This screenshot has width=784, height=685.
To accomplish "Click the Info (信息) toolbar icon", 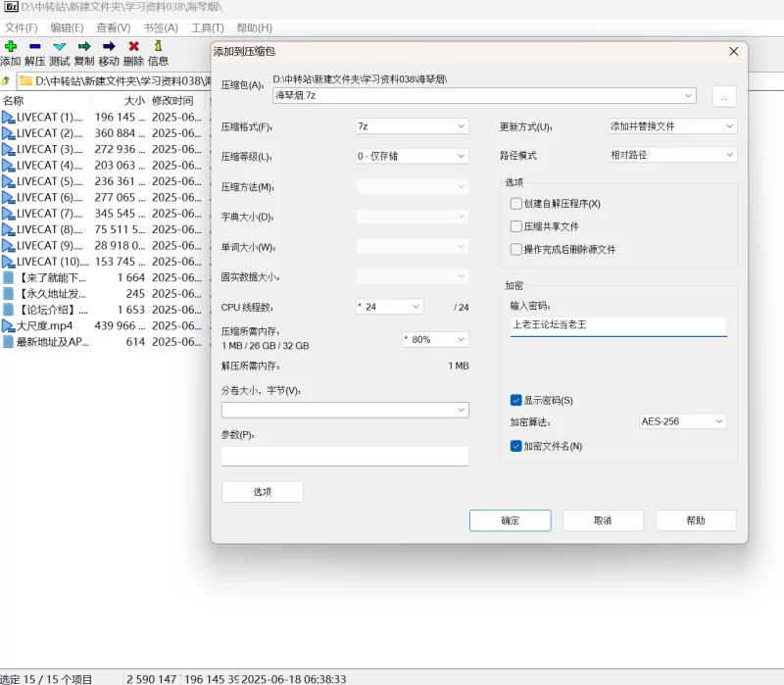I will coord(158,46).
